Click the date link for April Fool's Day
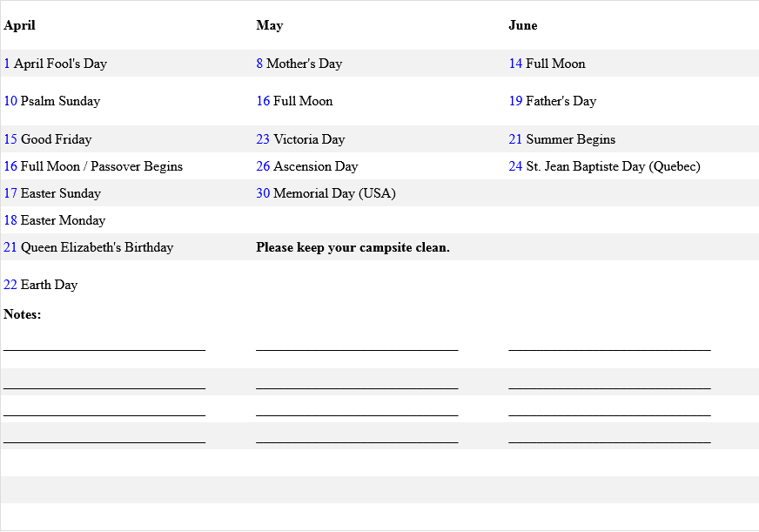This screenshot has width=759, height=532. tap(7, 64)
